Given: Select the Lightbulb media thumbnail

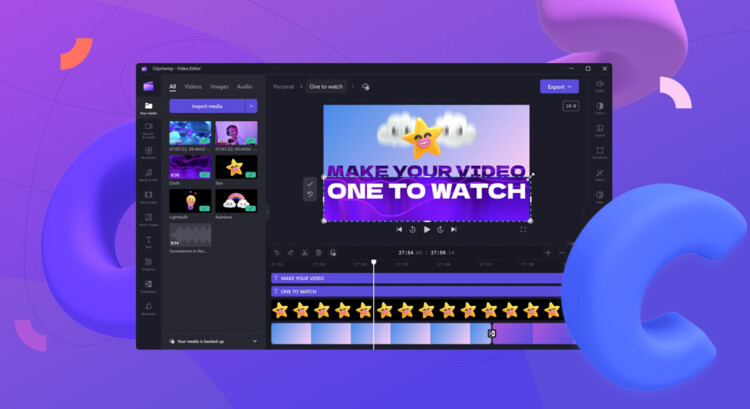Looking at the screenshot, I should (190, 201).
